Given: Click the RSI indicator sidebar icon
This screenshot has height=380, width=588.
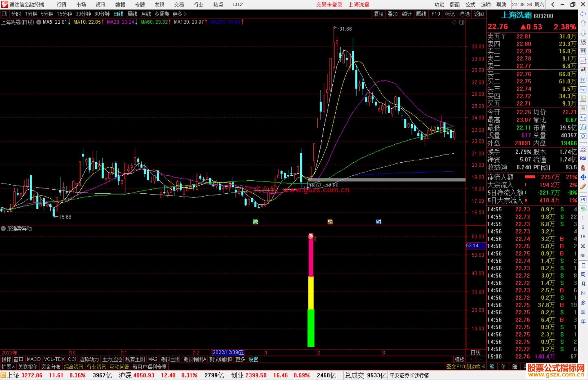Looking at the screenshot, I should [583, 158].
